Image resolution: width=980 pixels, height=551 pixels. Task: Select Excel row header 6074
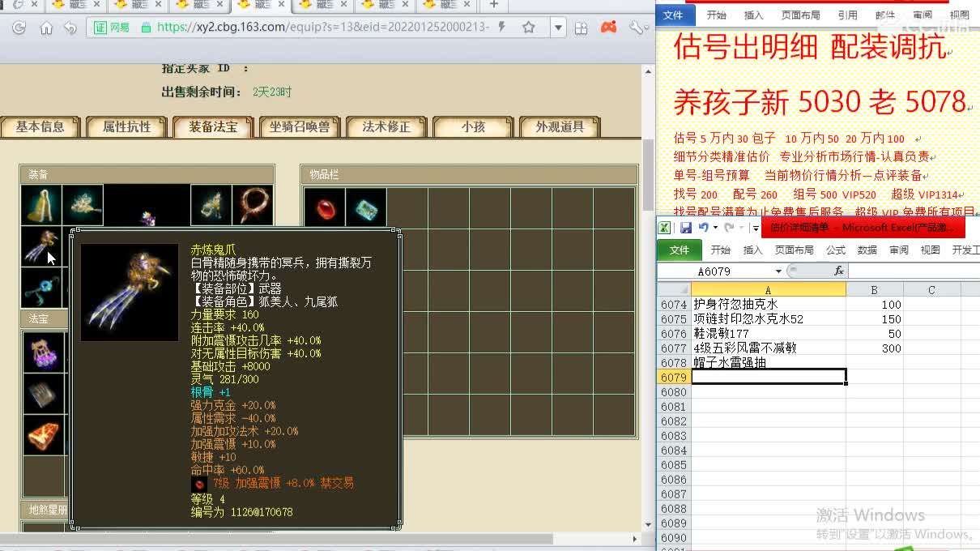point(674,305)
